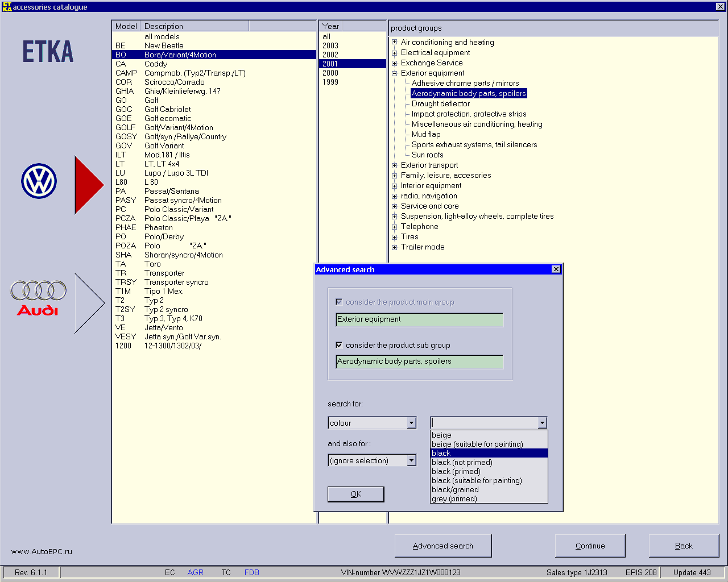Expand radio, navigation group
The width and height of the screenshot is (728, 582).
[x=394, y=196]
